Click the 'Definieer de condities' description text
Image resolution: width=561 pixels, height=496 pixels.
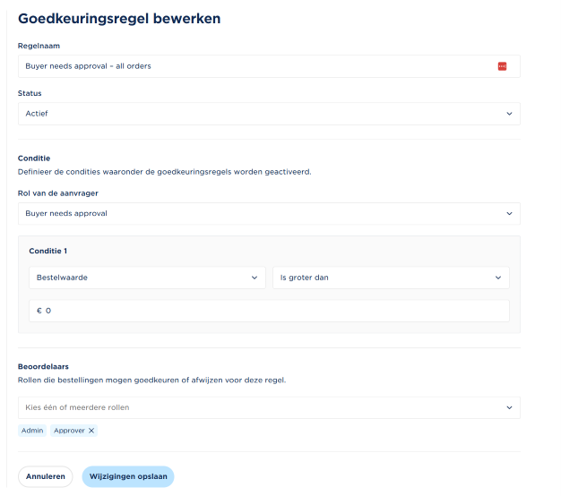pyautogui.click(x=165, y=172)
